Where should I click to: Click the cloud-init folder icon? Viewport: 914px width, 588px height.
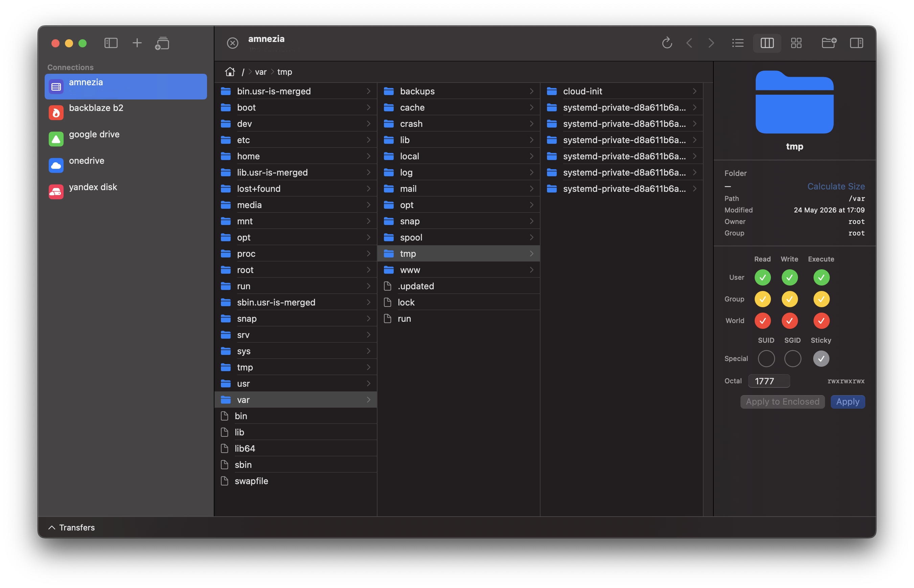pos(552,91)
